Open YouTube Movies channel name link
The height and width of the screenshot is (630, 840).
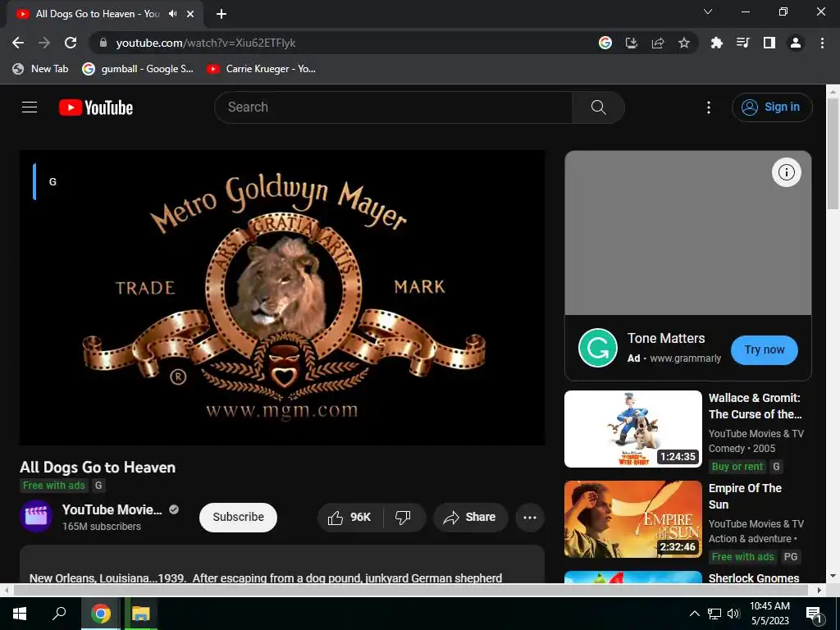click(112, 509)
